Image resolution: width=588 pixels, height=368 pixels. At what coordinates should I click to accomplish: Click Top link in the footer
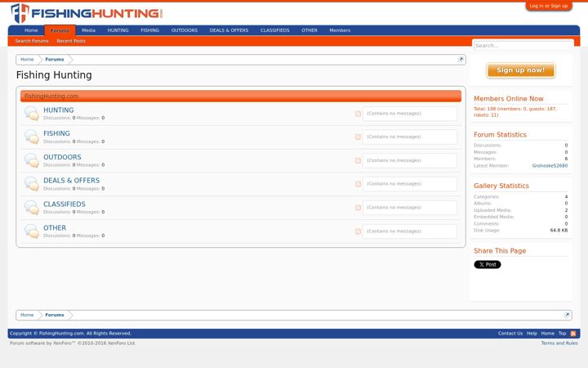[x=562, y=334]
